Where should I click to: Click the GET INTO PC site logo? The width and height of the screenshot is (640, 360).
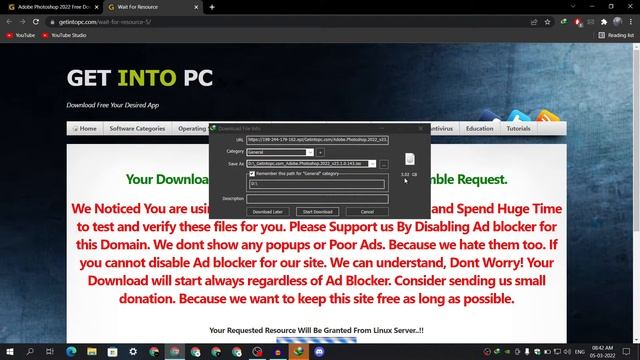(x=140, y=78)
